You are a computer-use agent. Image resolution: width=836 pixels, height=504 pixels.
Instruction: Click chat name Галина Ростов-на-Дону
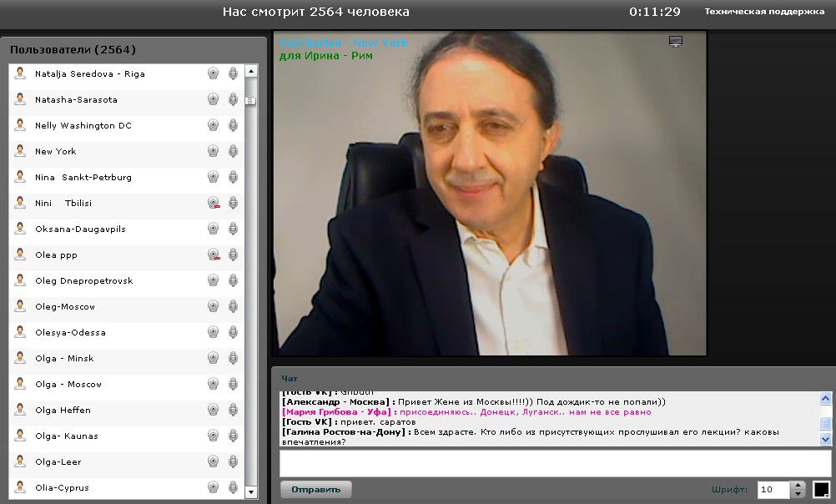[x=344, y=432]
